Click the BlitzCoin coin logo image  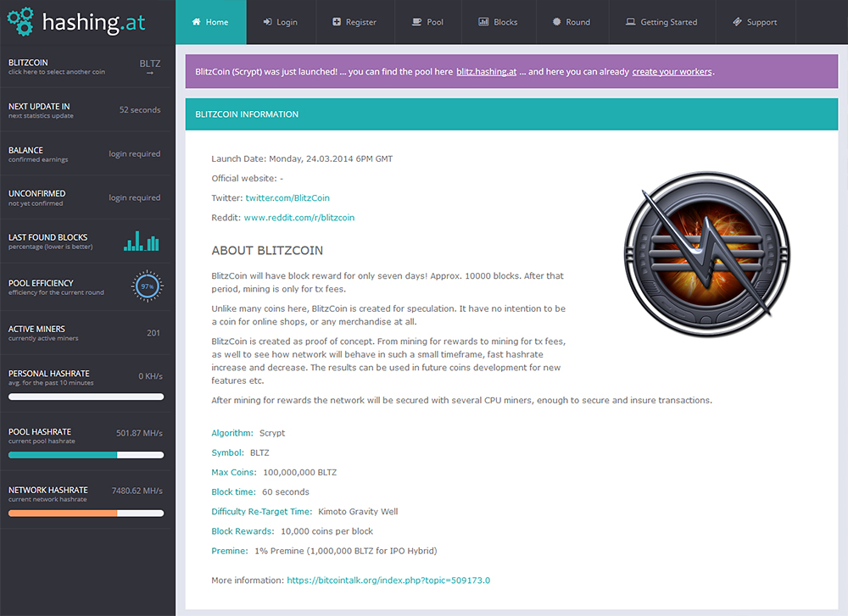click(707, 254)
